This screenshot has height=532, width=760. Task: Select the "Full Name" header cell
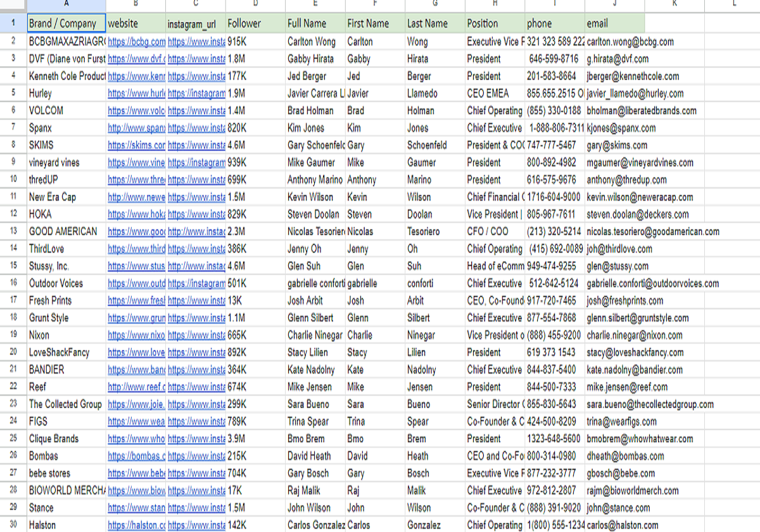point(315,23)
